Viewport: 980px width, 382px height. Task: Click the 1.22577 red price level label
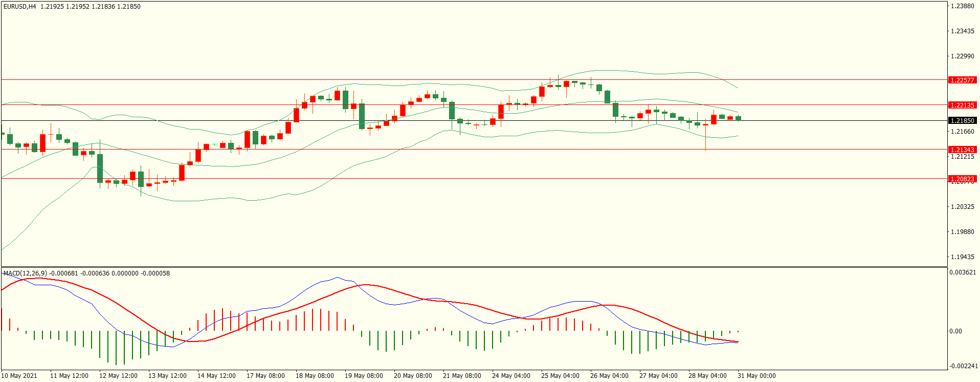coord(962,80)
